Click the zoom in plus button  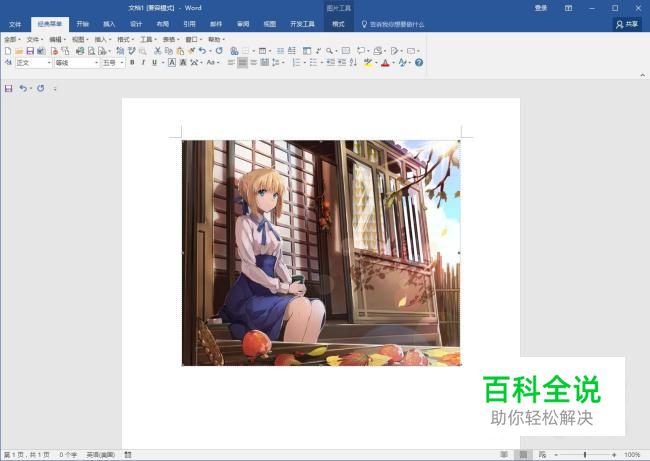click(x=614, y=455)
